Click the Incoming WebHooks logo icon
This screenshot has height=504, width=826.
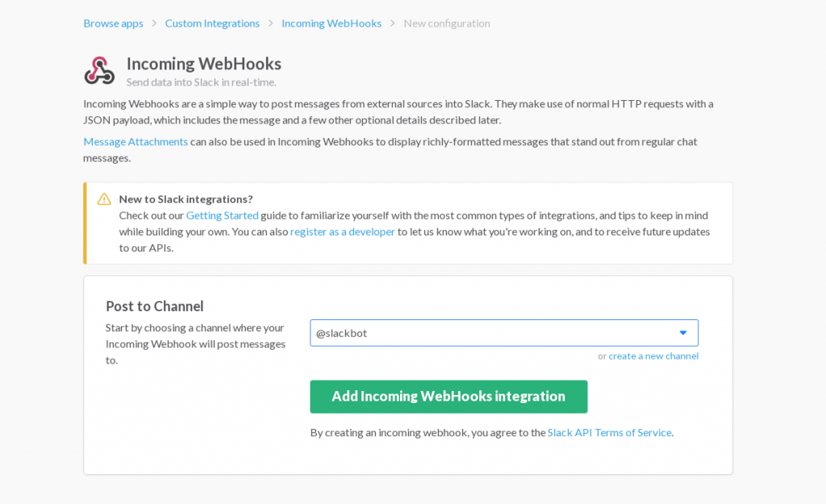tap(99, 71)
